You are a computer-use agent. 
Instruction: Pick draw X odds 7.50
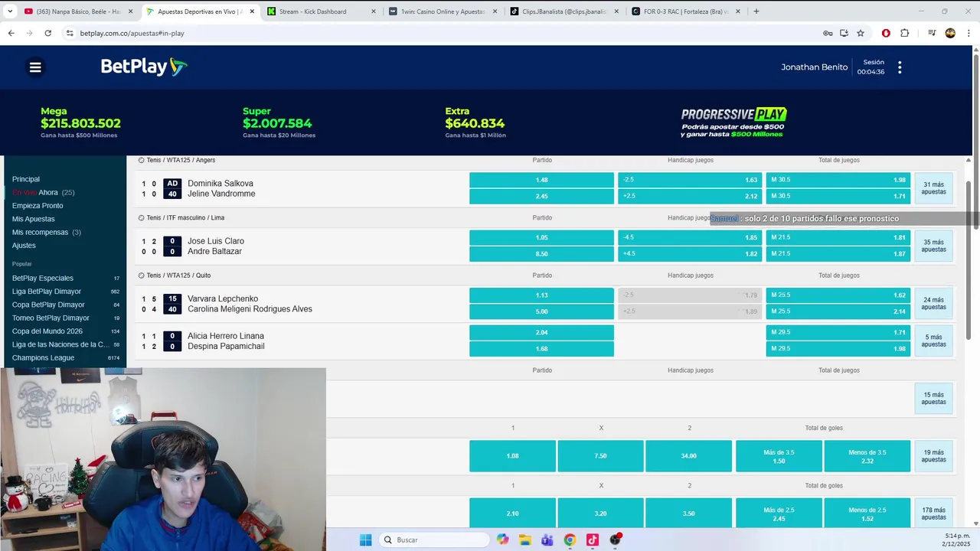pos(600,456)
